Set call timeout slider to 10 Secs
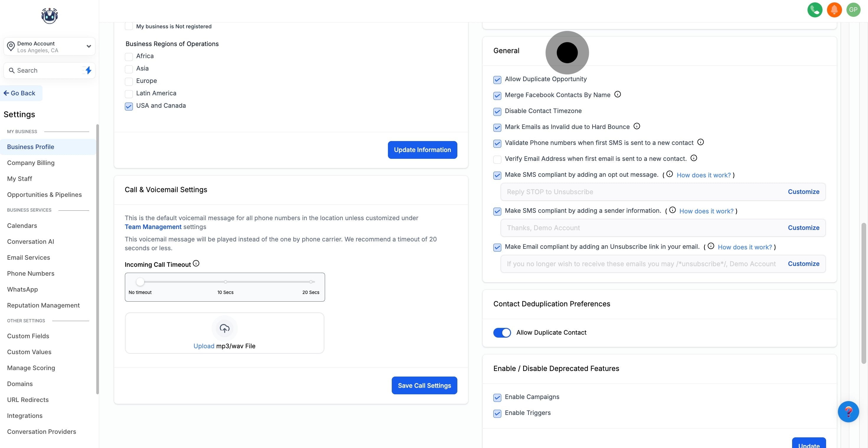 pos(226,282)
